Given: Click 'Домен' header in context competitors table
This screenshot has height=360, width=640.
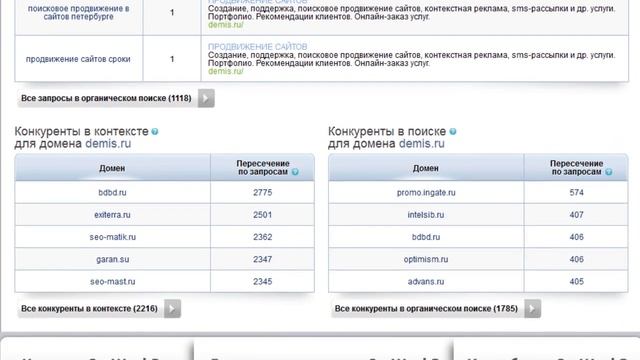Looking at the screenshot, I should [x=112, y=168].
